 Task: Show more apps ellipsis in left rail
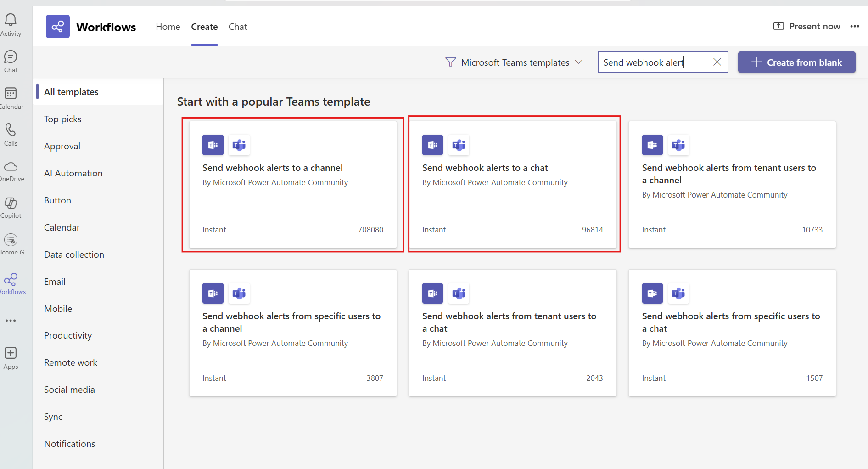pos(11,321)
